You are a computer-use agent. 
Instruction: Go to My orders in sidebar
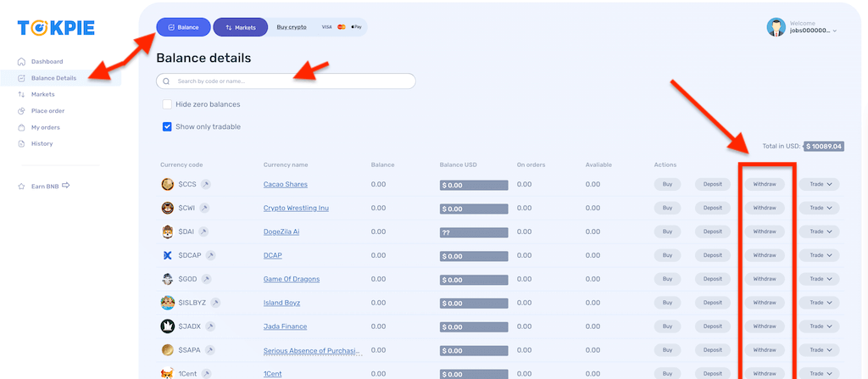[x=45, y=127]
